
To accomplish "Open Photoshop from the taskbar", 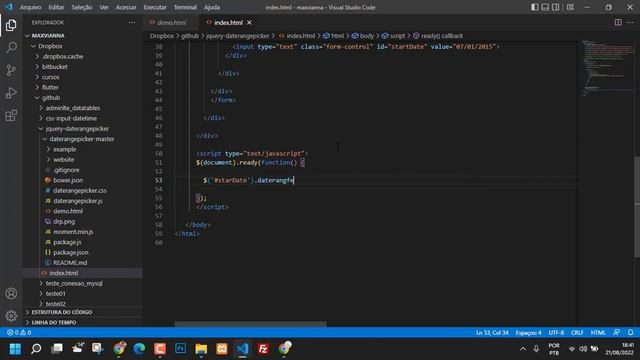I will (180, 349).
